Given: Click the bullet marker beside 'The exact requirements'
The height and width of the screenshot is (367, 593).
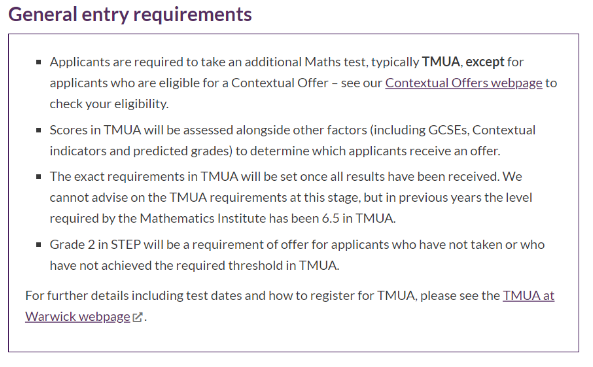Looking at the screenshot, I should [x=39, y=177].
